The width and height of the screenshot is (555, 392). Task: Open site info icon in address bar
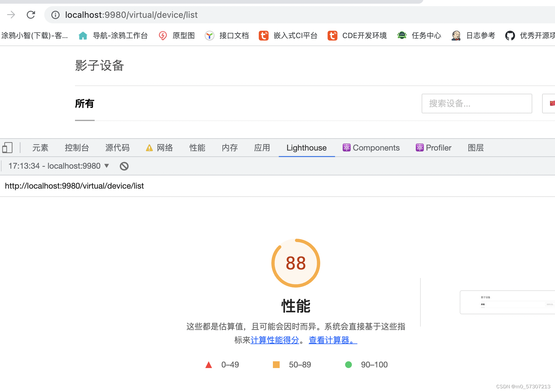[x=55, y=15]
